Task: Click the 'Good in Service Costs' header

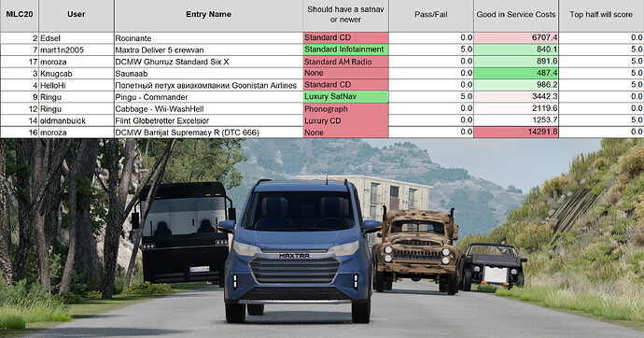Action: [x=516, y=15]
